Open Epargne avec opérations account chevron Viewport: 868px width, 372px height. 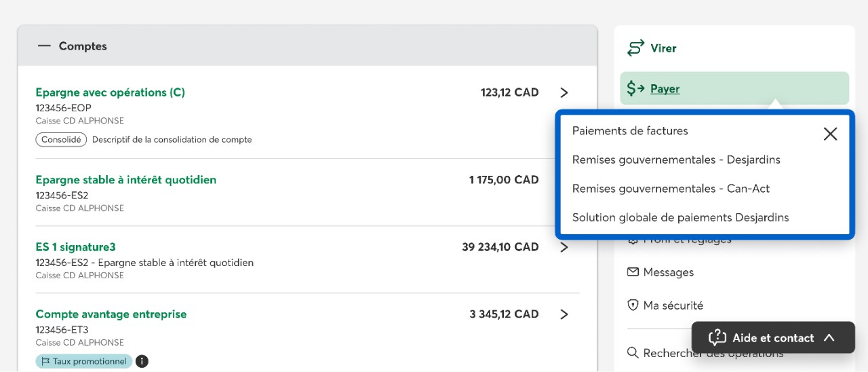[564, 93]
